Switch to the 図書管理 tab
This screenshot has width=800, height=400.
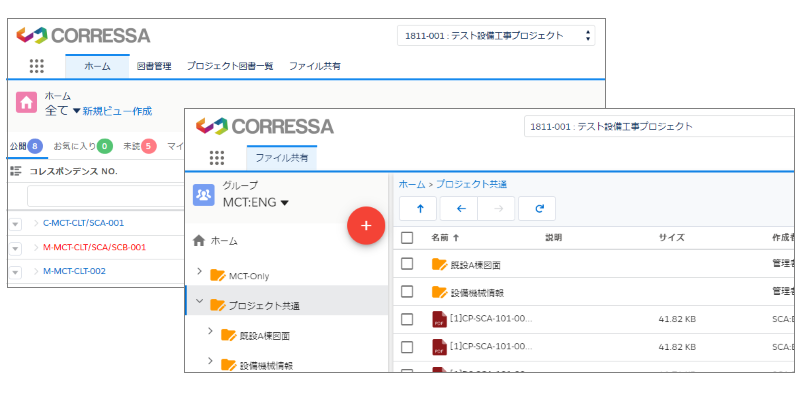[154, 66]
